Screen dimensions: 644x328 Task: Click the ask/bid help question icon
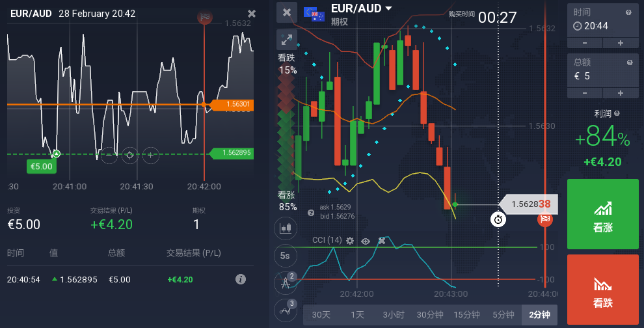click(x=311, y=213)
